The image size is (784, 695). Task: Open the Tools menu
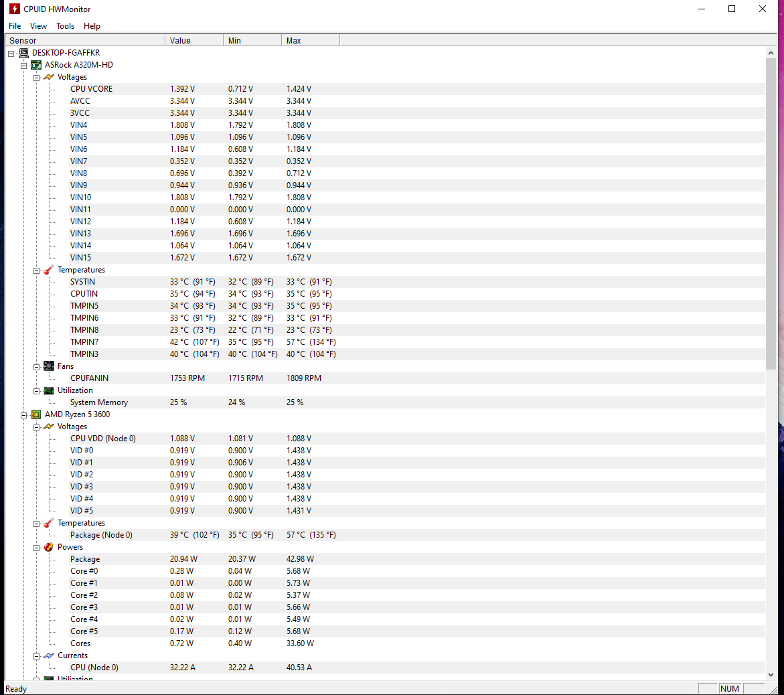65,26
